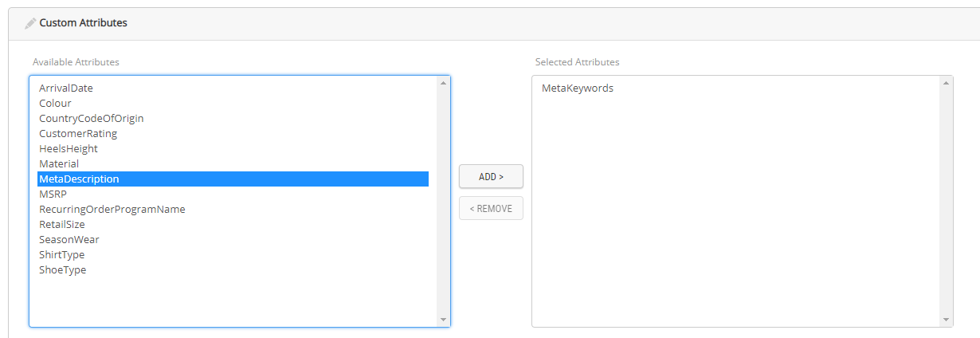Pick the SeasonWear attribute
980x338 pixels.
(x=69, y=239)
